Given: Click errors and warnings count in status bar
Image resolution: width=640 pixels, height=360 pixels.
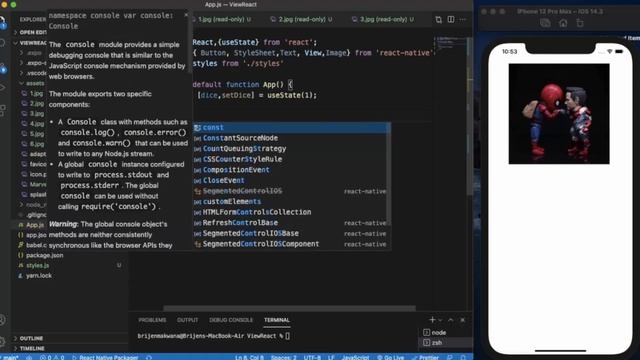Looking at the screenshot, I should [52, 357].
